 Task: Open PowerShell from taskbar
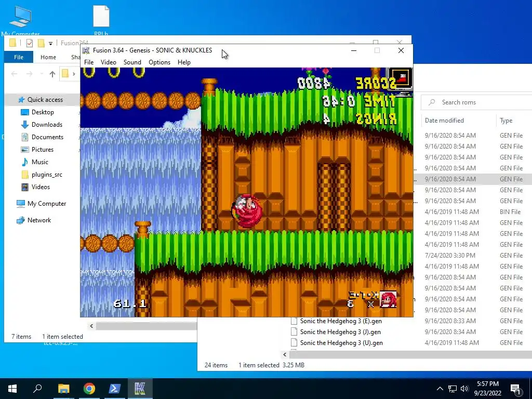tap(114, 389)
